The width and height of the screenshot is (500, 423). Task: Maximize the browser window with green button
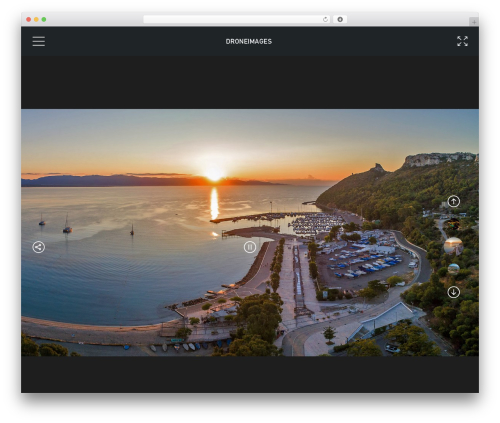[44, 19]
